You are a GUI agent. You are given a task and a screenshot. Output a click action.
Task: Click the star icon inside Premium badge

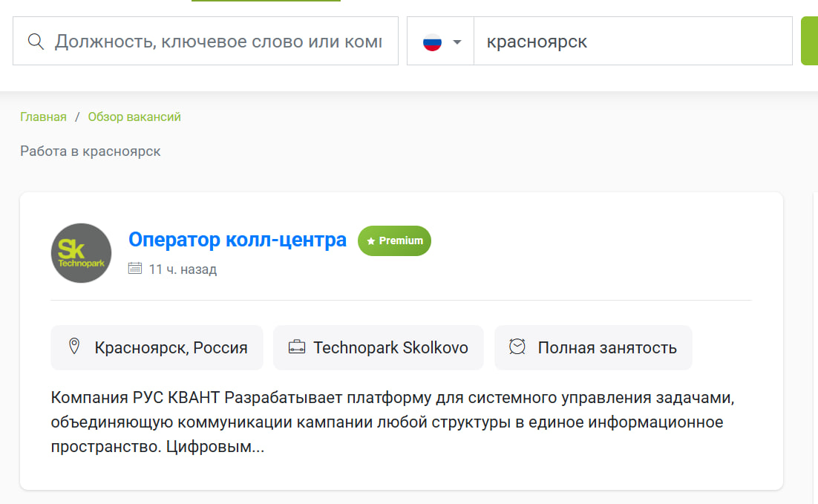coord(371,241)
